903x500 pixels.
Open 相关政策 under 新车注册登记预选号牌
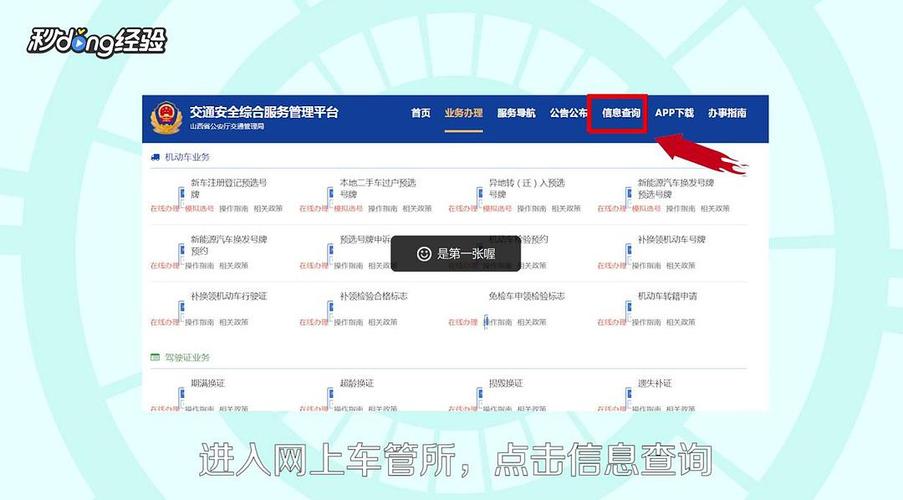click(268, 209)
